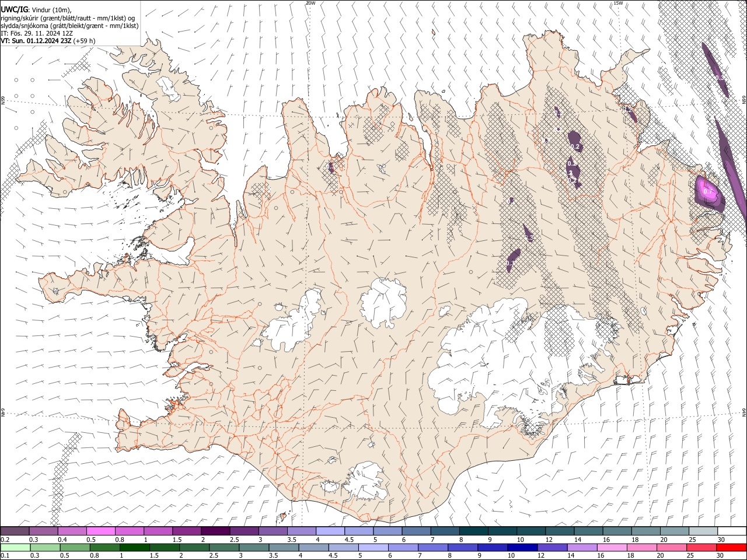Click the lower legend swatch between 2.5 and 3
The width and height of the screenshot is (747, 560).
pyautogui.click(x=224, y=547)
